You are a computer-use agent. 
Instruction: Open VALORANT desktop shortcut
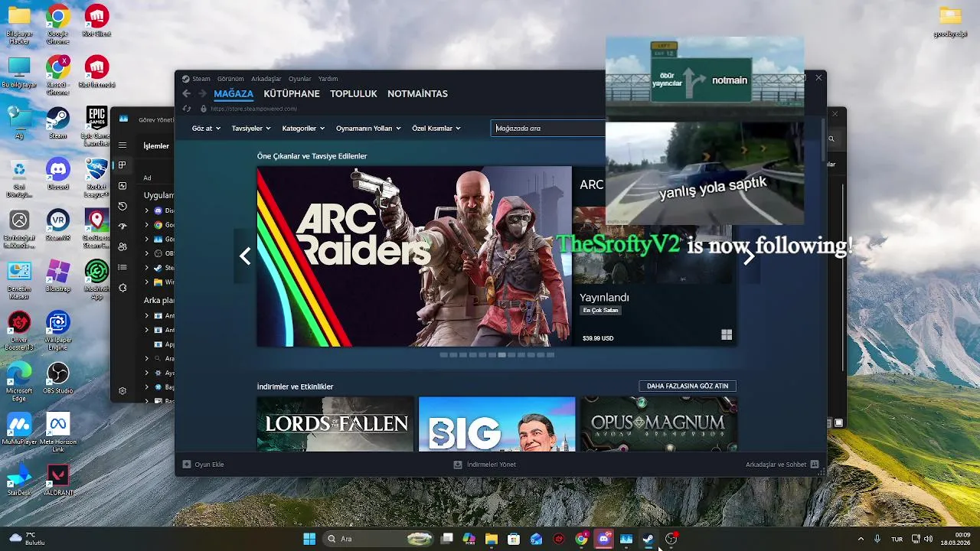57,481
